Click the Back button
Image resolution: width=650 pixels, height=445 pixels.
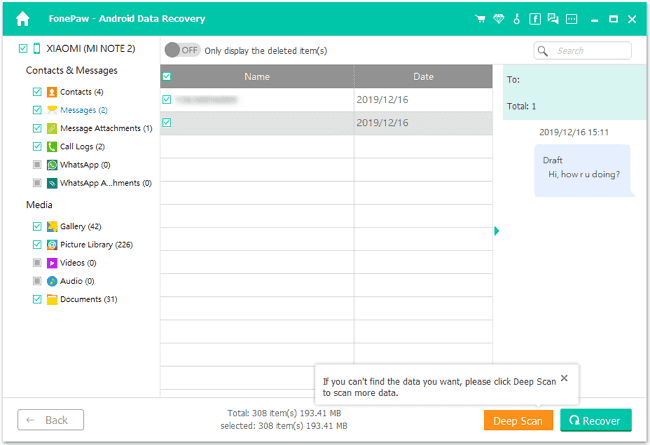coord(51,420)
